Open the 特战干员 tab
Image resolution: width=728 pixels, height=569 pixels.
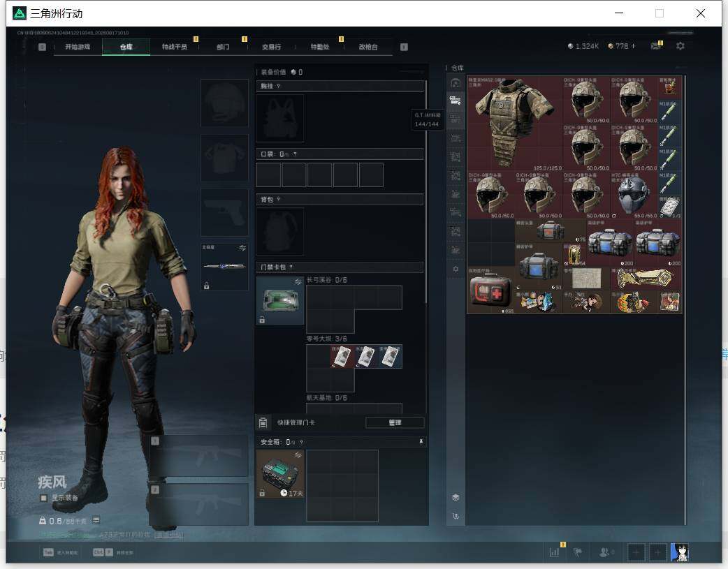pyautogui.click(x=175, y=47)
